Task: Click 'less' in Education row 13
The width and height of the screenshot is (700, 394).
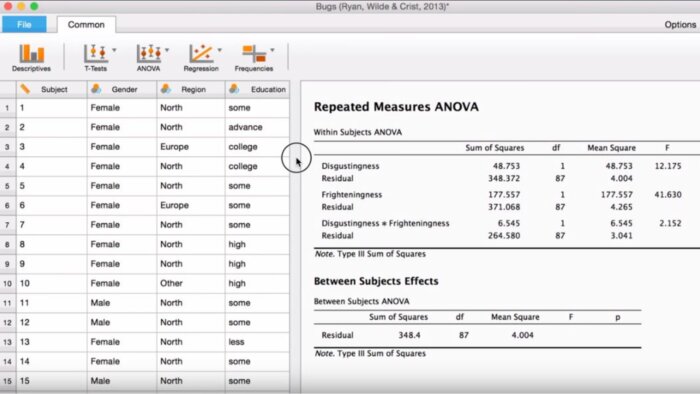Action: point(236,342)
